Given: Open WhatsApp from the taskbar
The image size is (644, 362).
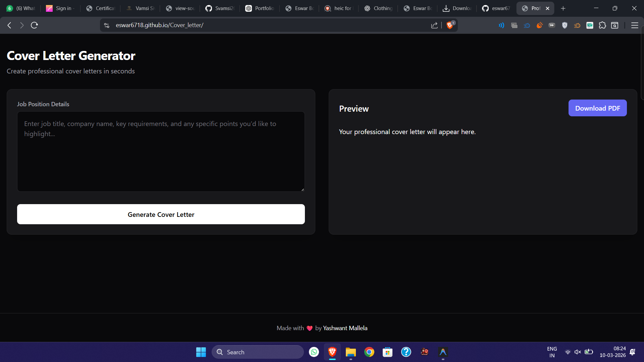Looking at the screenshot, I should 314,352.
